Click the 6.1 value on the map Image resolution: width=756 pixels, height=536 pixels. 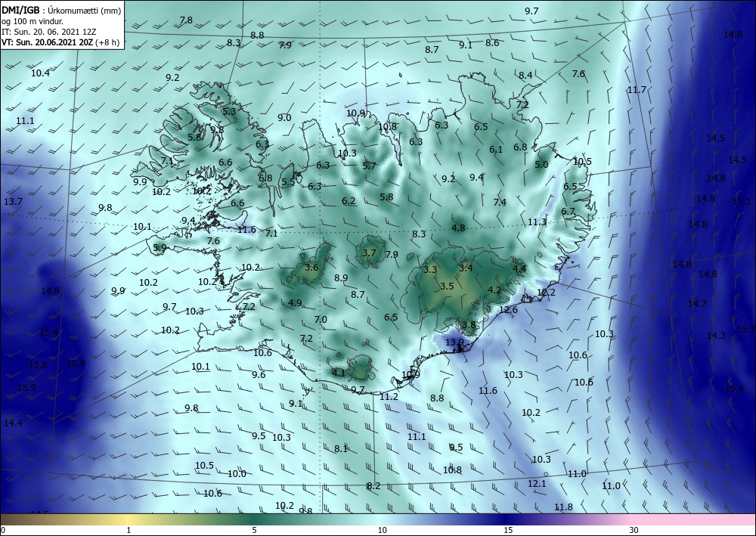click(x=496, y=150)
